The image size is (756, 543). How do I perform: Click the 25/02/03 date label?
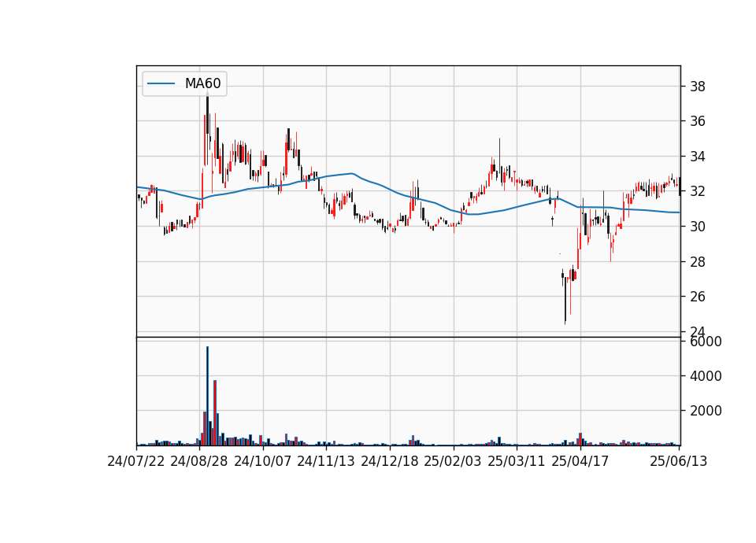[x=453, y=461]
